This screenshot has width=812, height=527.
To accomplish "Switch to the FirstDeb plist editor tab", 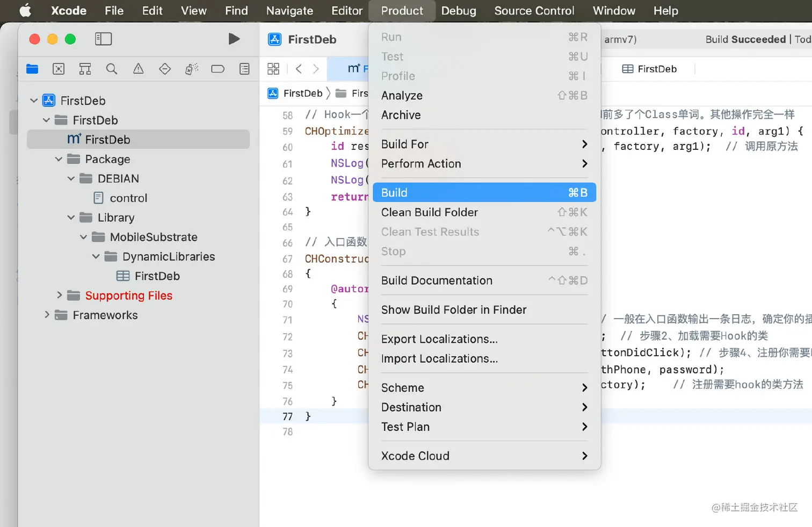I will (649, 69).
